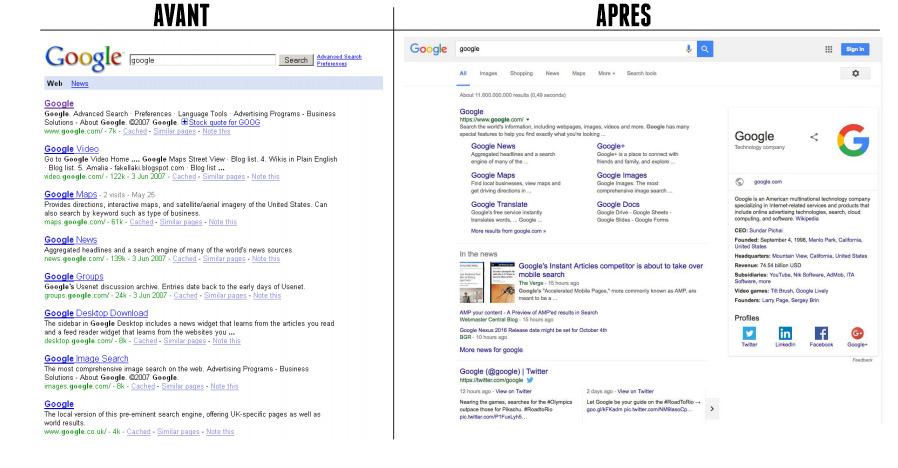
Task: Click the Feedback link below the knowledge panel
Action: [x=862, y=360]
